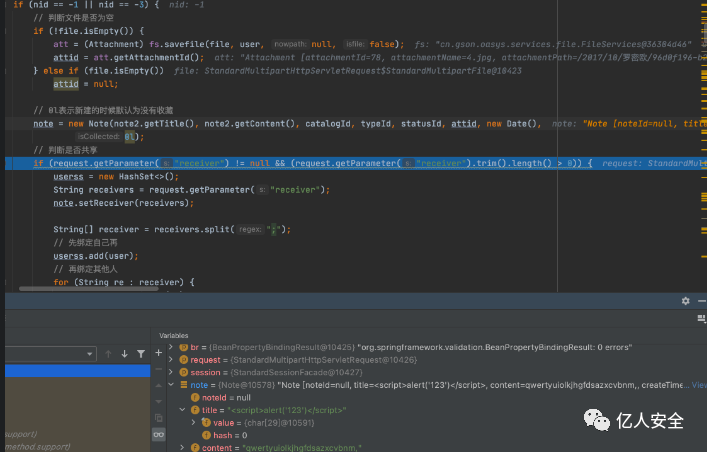
Task: Go to previous frame using up arrow
Action: [x=108, y=354]
